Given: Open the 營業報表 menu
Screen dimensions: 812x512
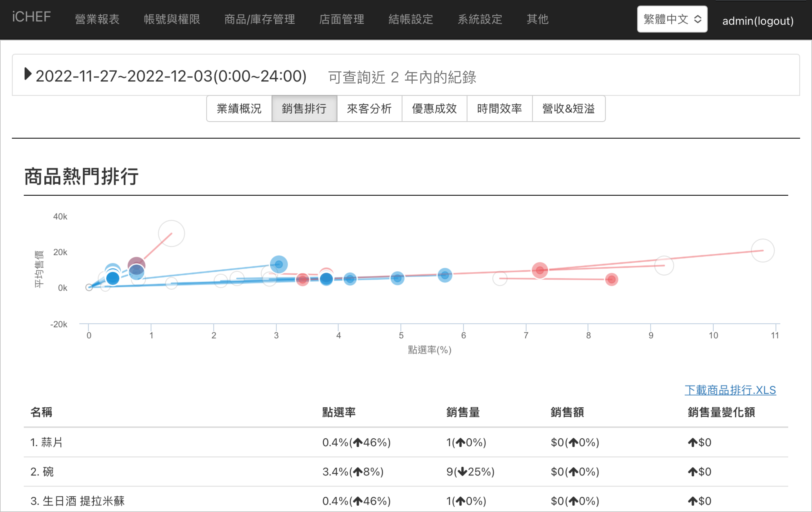Looking at the screenshot, I should point(97,19).
